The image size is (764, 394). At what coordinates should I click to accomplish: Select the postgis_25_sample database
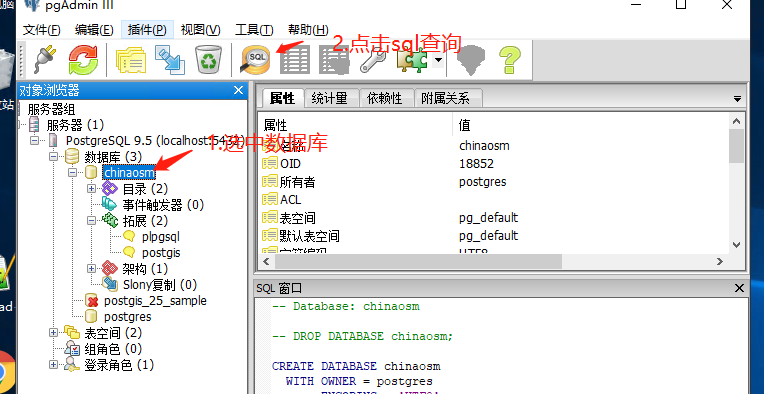tap(155, 300)
